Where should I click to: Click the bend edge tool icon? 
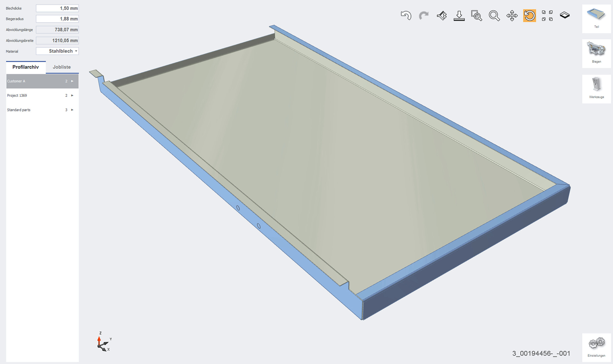pos(442,16)
